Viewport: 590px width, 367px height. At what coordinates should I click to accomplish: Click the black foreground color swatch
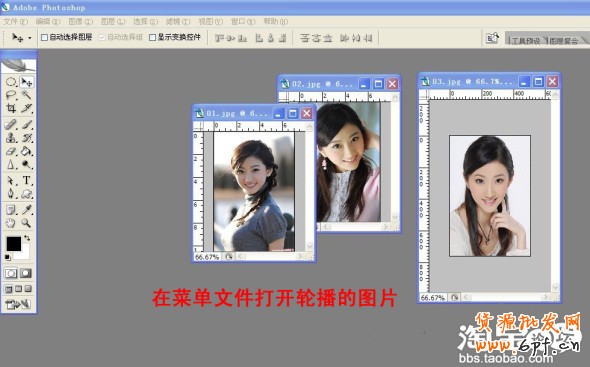tap(14, 244)
